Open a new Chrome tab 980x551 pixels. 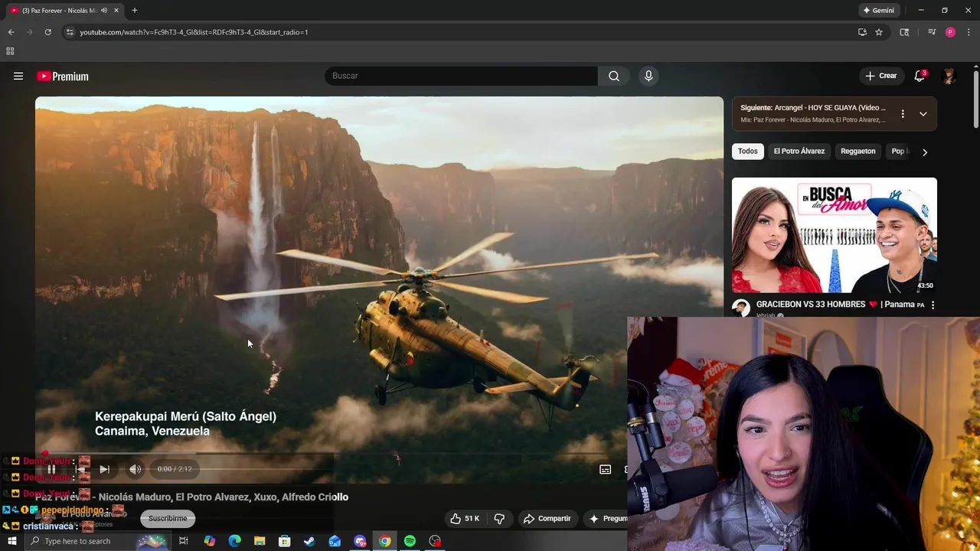pos(134,10)
